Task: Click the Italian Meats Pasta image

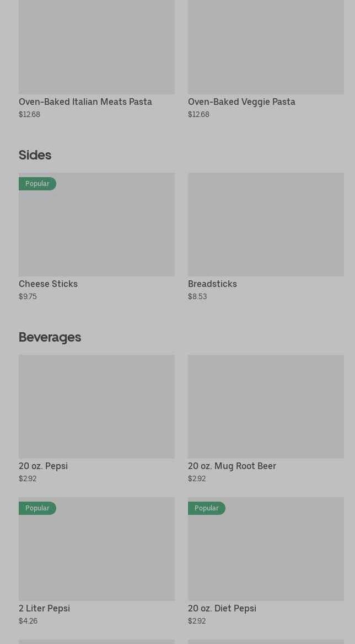Action: point(96,47)
